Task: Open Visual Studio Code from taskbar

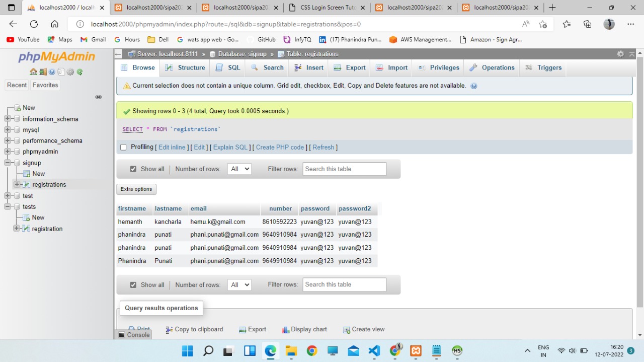Action: 374,350
